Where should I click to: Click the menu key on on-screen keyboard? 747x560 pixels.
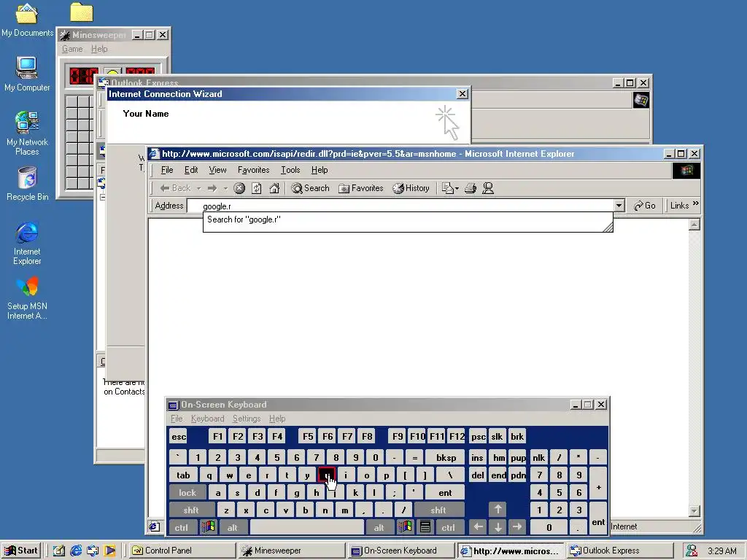425,527
